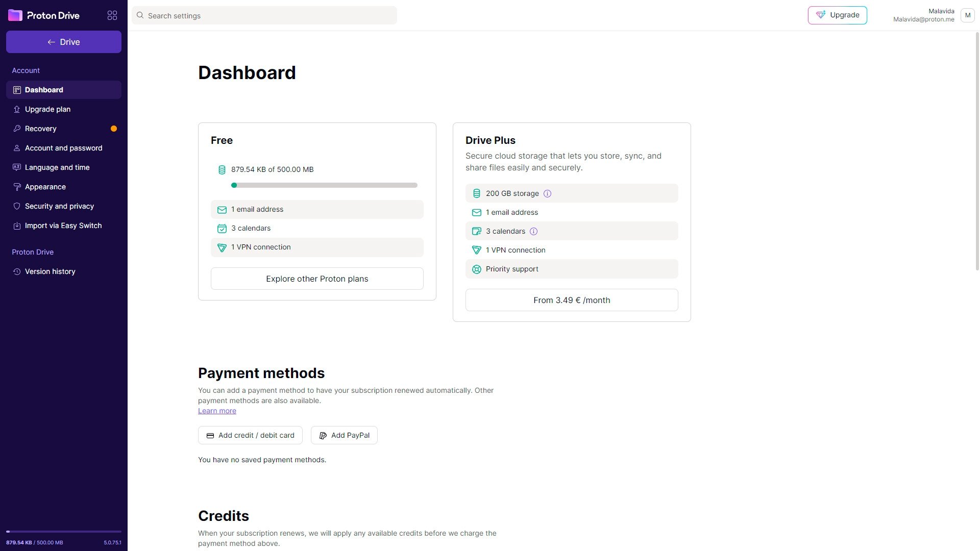
Task: Click the orange Recovery alert dot
Action: (x=114, y=129)
